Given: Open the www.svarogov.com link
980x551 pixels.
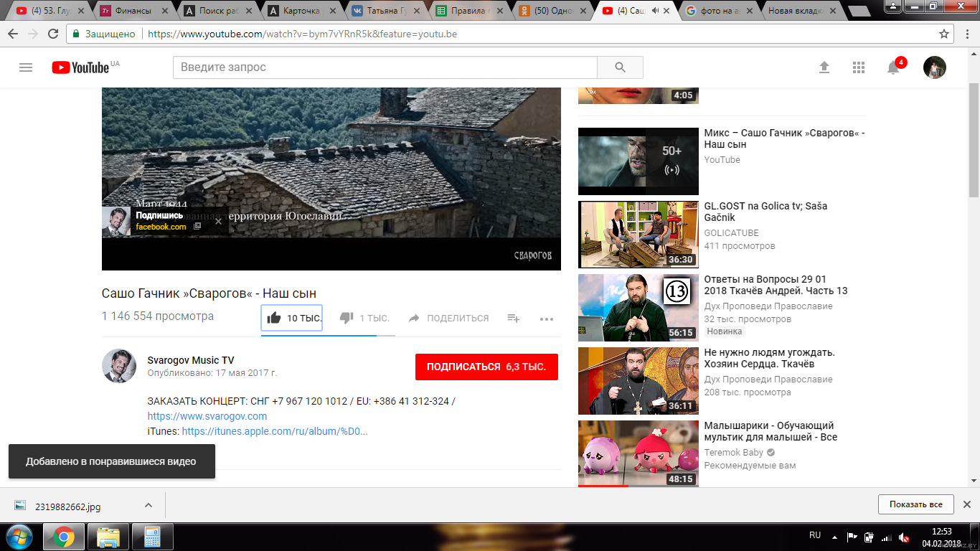Looking at the screenshot, I should pyautogui.click(x=207, y=416).
